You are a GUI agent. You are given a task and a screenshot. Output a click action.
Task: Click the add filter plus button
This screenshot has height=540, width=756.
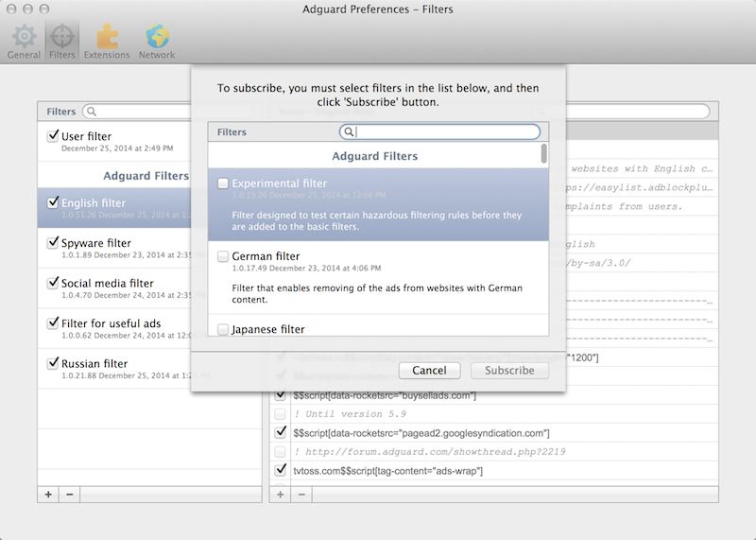pos(48,495)
